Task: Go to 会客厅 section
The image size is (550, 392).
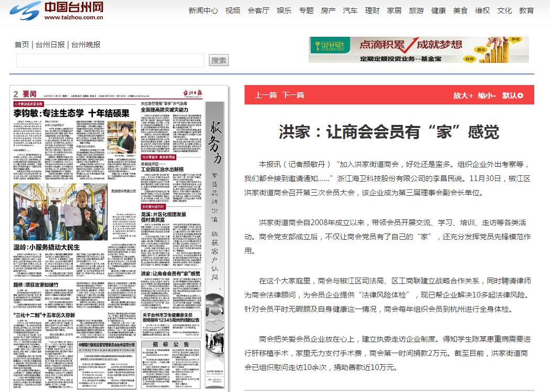Action: point(259,10)
